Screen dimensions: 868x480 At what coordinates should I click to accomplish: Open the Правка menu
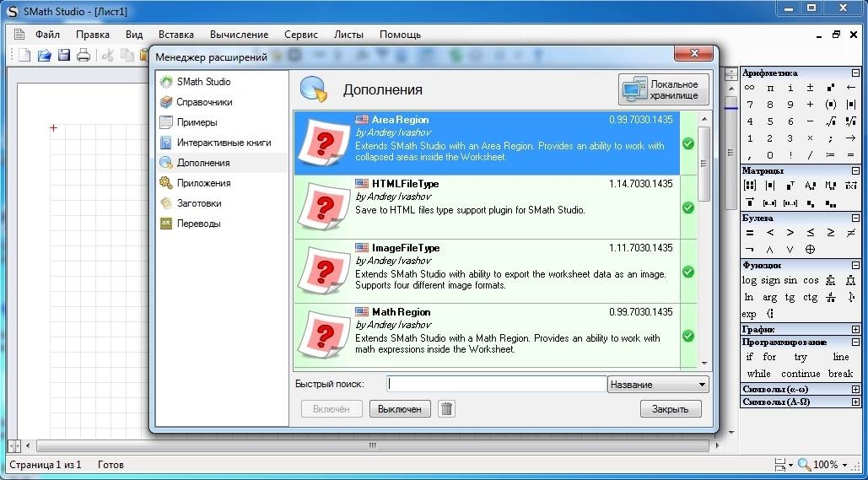click(x=93, y=35)
